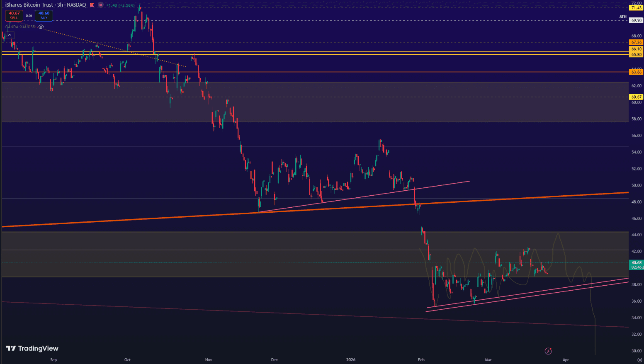Screen dimensions: 644x364
Task: Toggle visibility of OANDA:XAUUSD comparison
Action: [41, 27]
